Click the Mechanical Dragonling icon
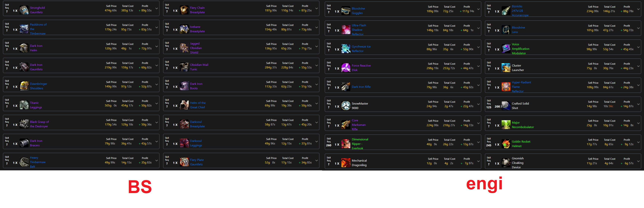This screenshot has height=208, width=644. 346,163
